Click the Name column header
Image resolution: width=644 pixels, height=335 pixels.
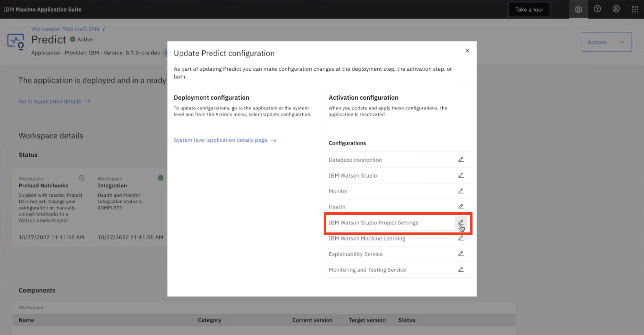coord(26,320)
